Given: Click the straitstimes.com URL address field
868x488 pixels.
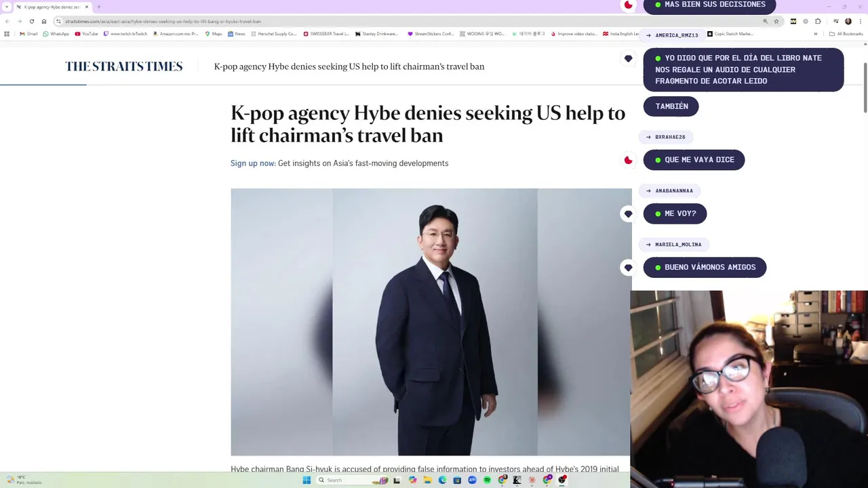Looking at the screenshot, I should click(407, 21).
